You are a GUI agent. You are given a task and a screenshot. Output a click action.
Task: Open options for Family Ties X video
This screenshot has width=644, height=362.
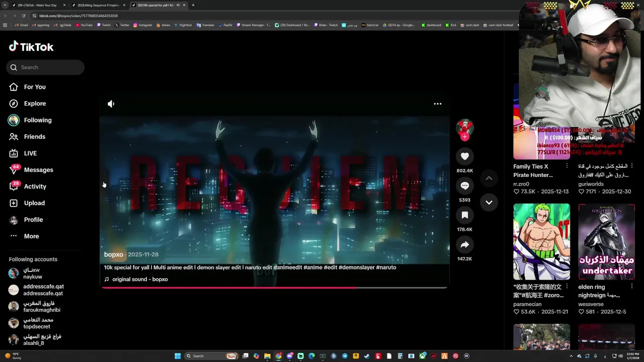(567, 166)
